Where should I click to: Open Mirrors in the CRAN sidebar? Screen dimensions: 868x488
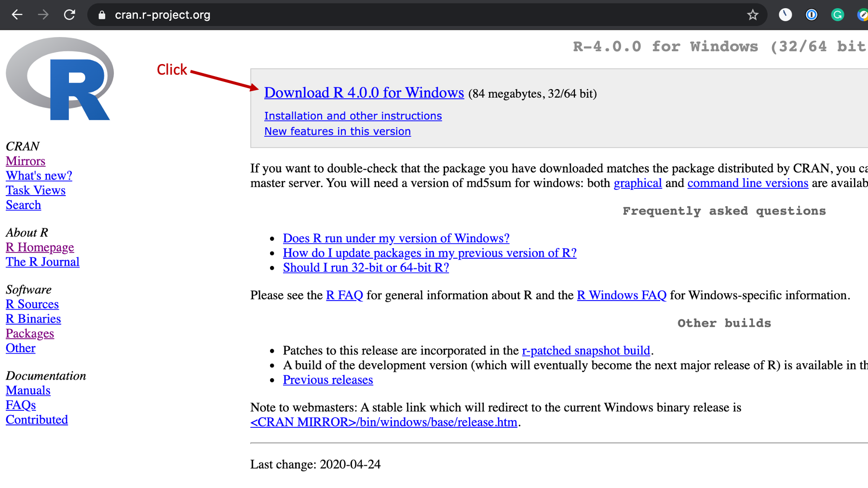[26, 161]
